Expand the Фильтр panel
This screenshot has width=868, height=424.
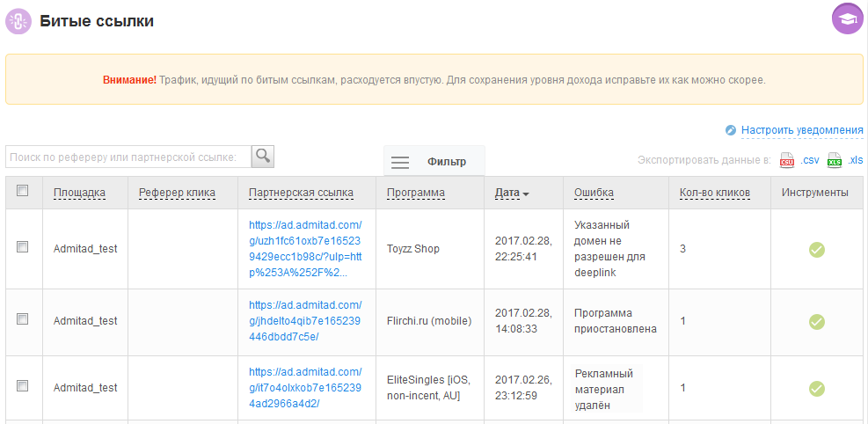pos(434,162)
